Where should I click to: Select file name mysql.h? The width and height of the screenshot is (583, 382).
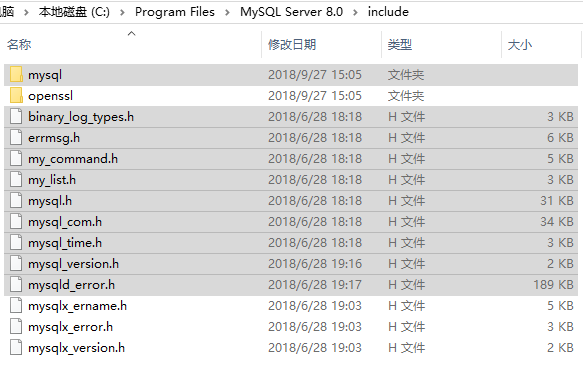tap(50, 201)
